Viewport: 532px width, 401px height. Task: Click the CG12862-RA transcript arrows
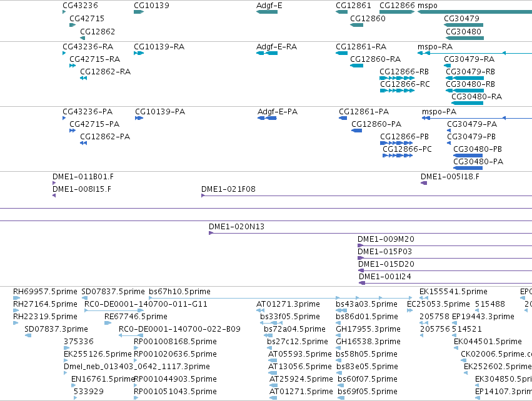coord(84,78)
